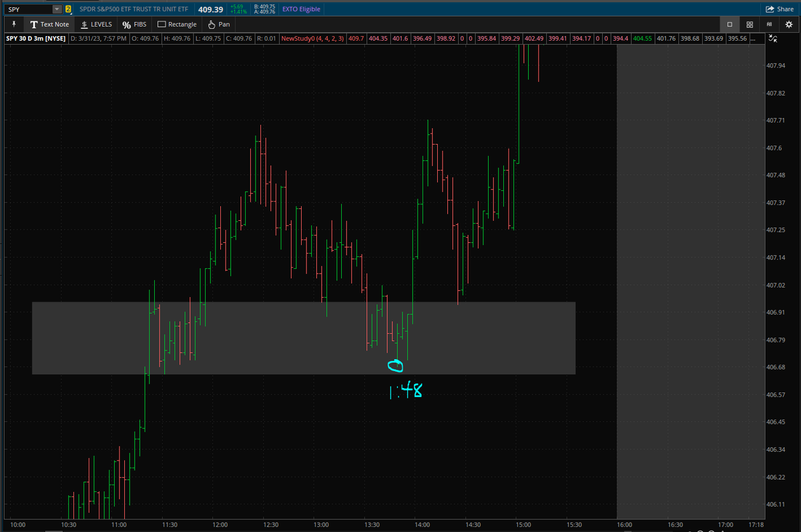Click the close value C: 409.76
This screenshot has width=801, height=532.
(x=239, y=38)
